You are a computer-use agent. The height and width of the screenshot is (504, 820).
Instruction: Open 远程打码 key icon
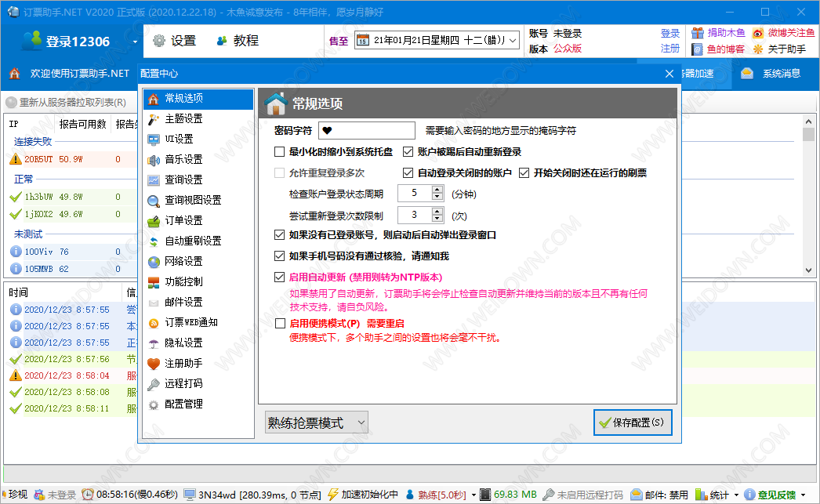(x=154, y=383)
